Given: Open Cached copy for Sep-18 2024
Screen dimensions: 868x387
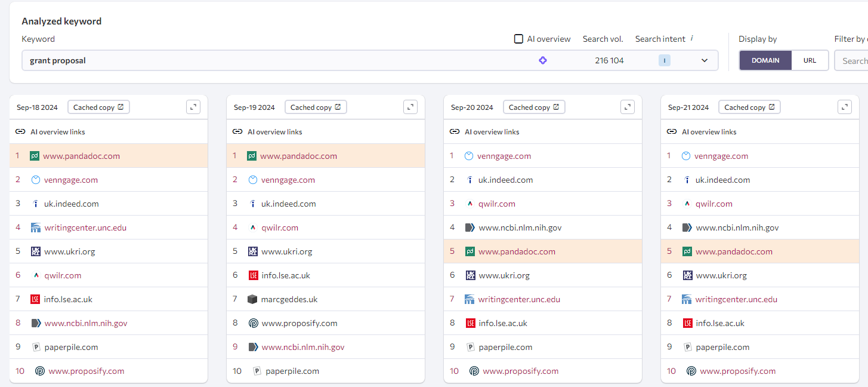Looking at the screenshot, I should tap(98, 107).
